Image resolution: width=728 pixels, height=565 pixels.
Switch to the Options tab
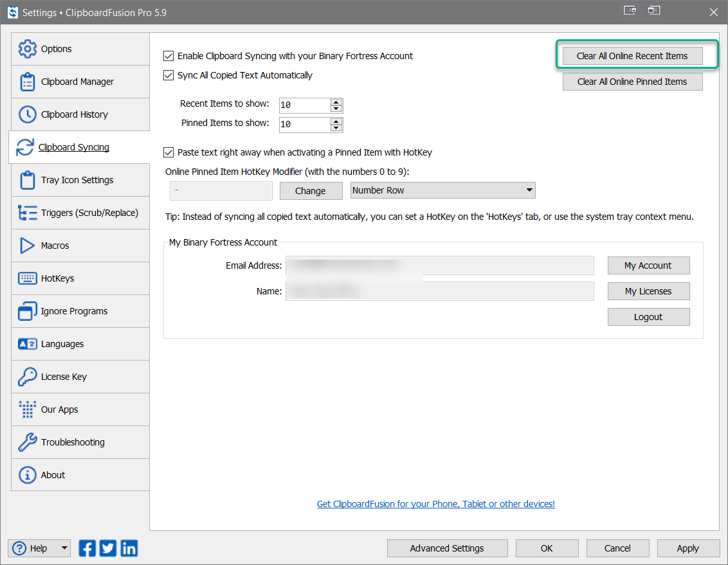coord(80,49)
